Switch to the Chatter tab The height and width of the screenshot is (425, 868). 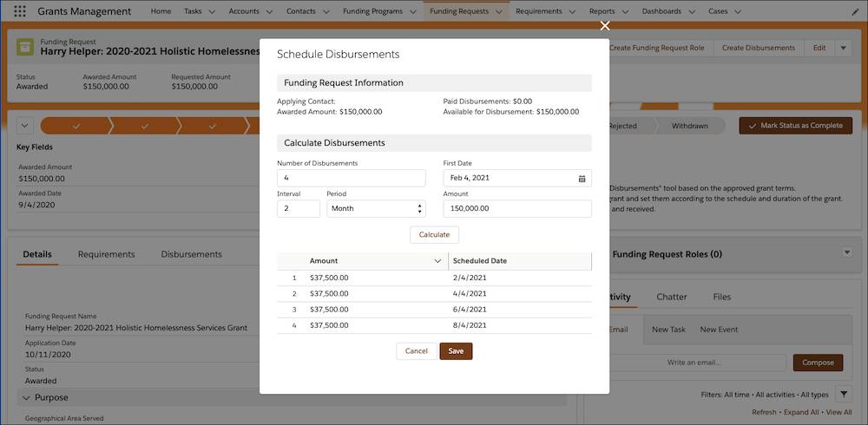pyautogui.click(x=672, y=297)
